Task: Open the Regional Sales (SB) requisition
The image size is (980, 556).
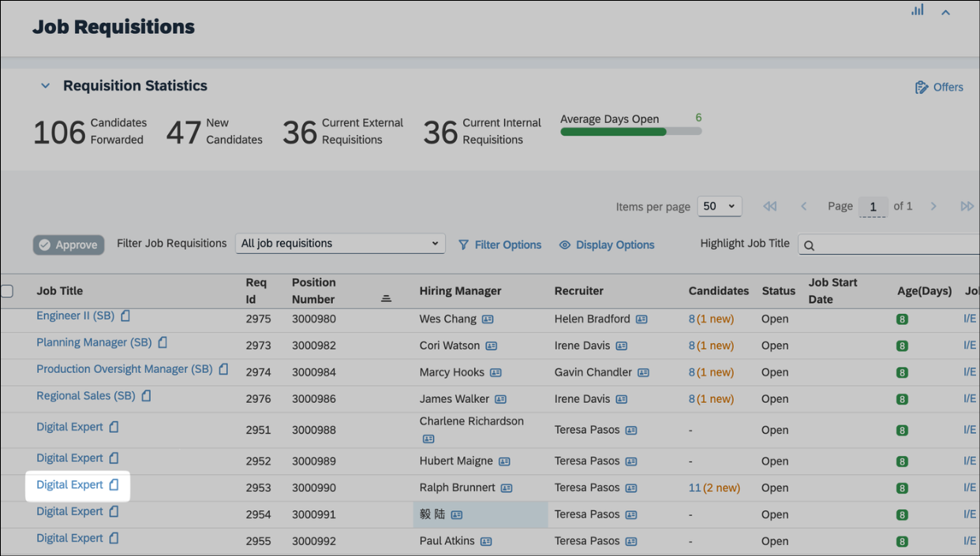Action: pyautogui.click(x=86, y=396)
